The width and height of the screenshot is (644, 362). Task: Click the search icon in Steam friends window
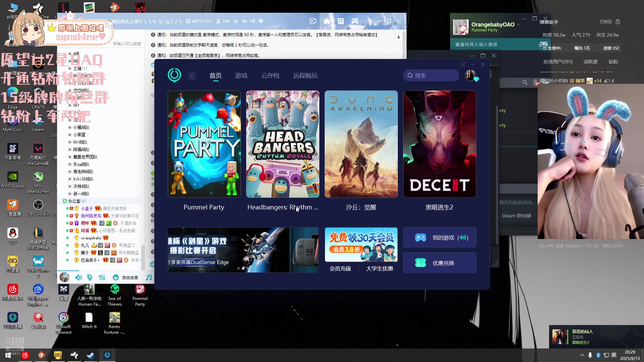[525, 82]
